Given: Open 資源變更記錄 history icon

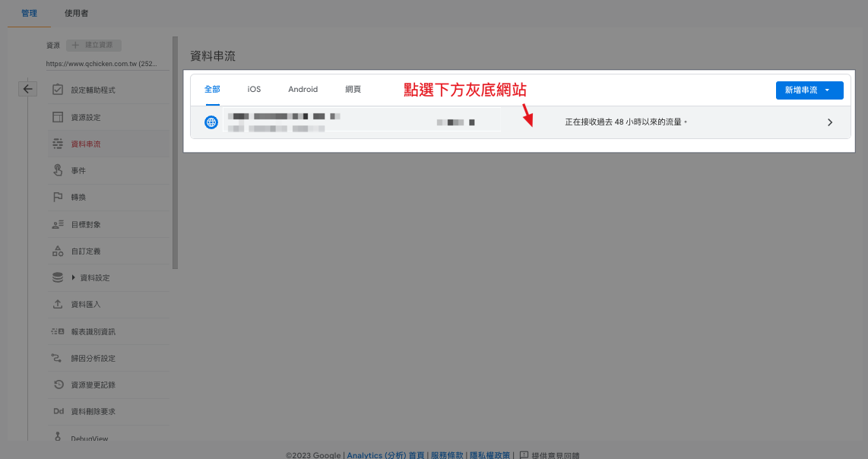Looking at the screenshot, I should [59, 385].
